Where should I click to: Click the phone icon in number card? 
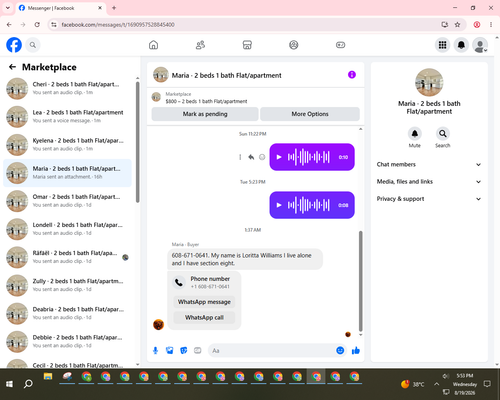tap(179, 283)
